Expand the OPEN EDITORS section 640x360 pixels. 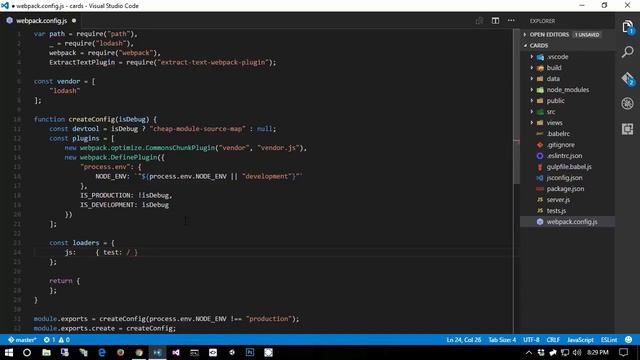click(x=525, y=35)
